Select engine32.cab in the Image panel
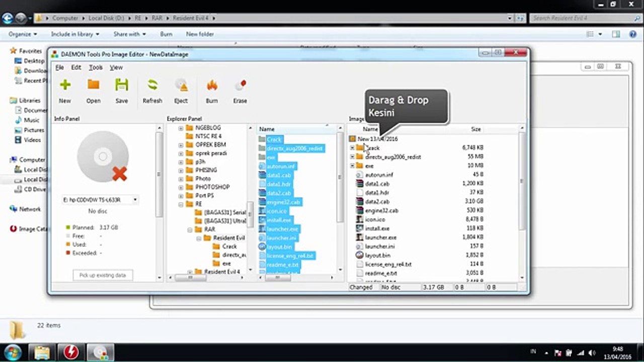Viewport: 644px width, 362px height. pos(381,211)
